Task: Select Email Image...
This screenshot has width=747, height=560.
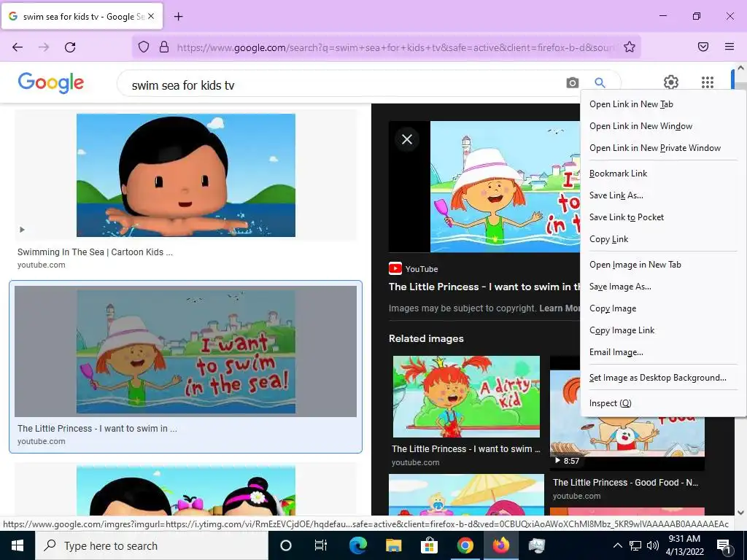Action: pyautogui.click(x=663, y=352)
